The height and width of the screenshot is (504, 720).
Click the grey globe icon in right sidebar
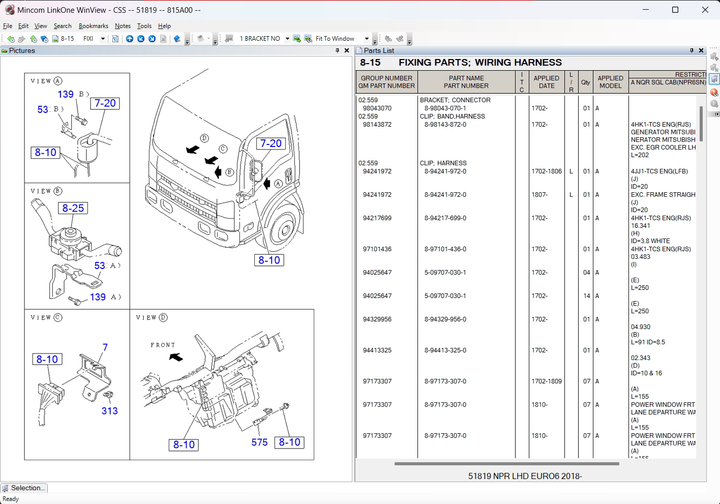[x=714, y=104]
